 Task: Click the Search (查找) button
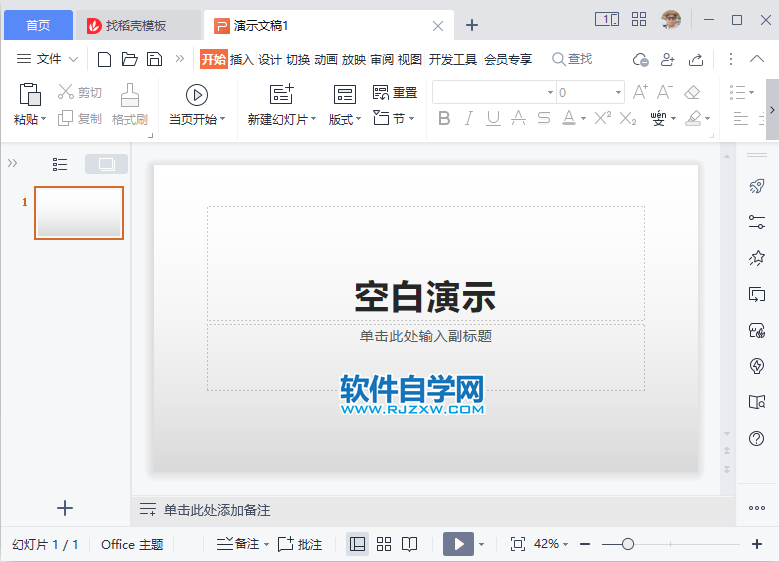point(572,59)
